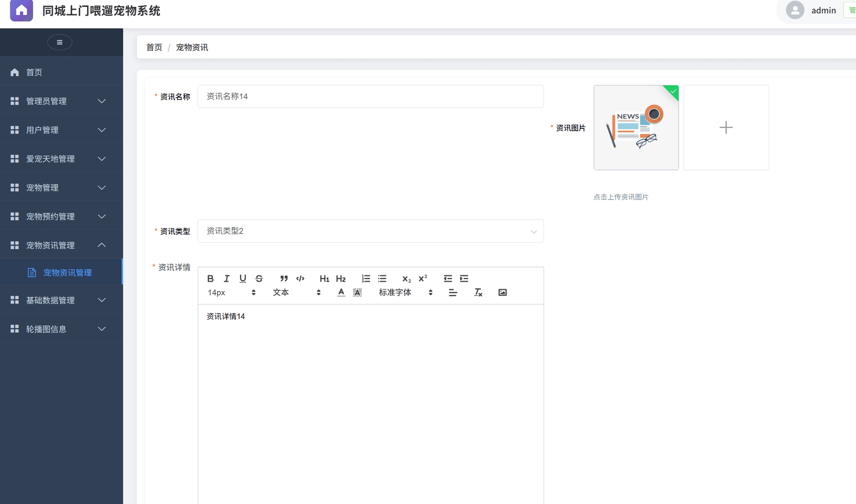Toggle bold formatting in editor
This screenshot has height=504, width=856.
coord(210,279)
